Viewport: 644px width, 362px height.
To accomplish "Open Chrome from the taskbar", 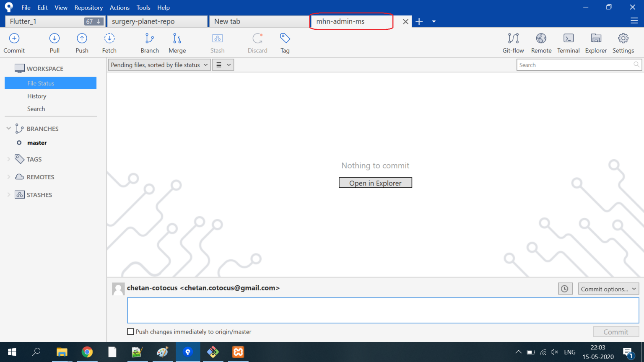I will [87, 352].
